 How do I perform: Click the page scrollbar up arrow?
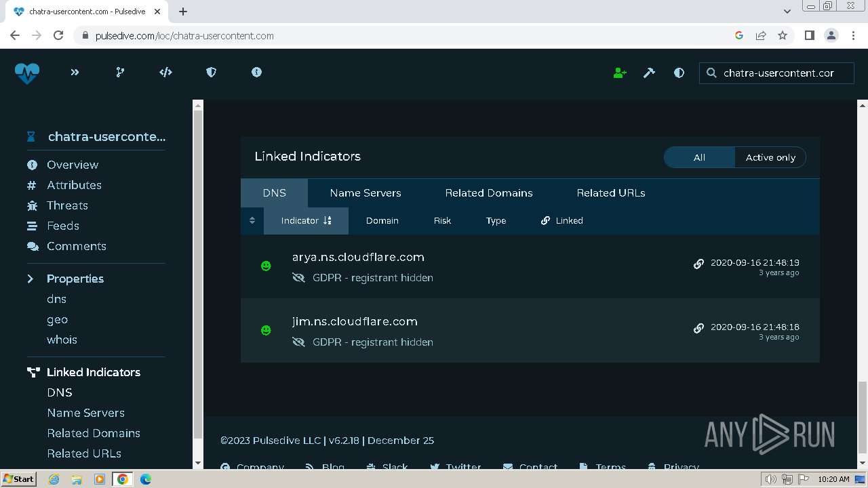coord(863,105)
